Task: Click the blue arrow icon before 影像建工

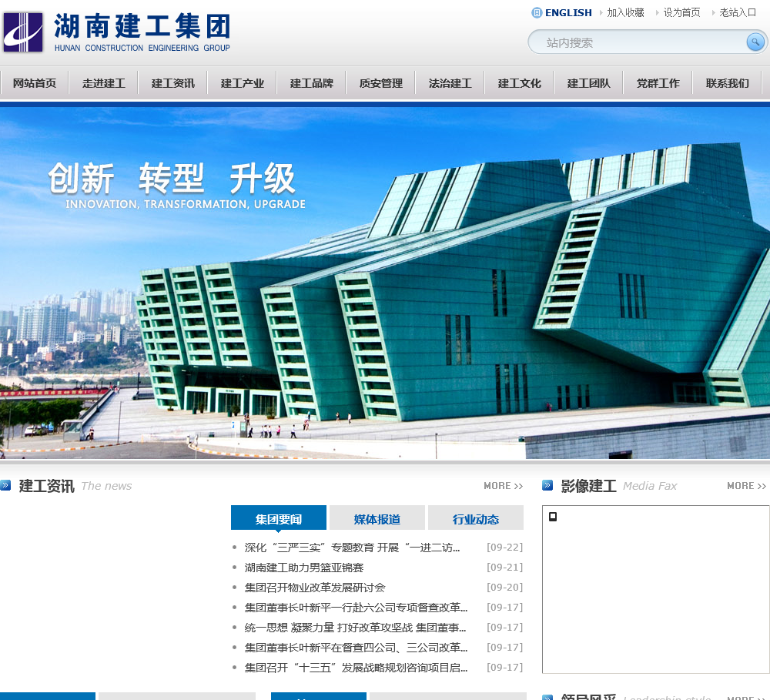Action: pyautogui.click(x=547, y=485)
